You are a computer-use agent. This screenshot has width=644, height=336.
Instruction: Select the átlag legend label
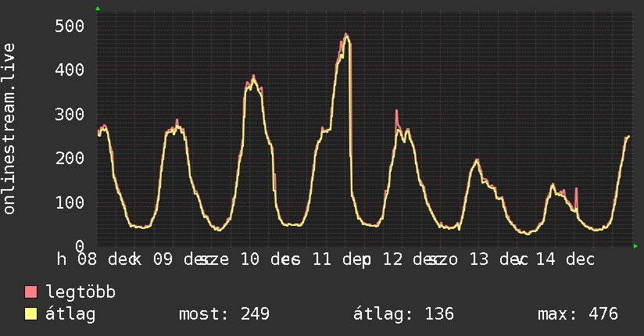tap(70, 314)
